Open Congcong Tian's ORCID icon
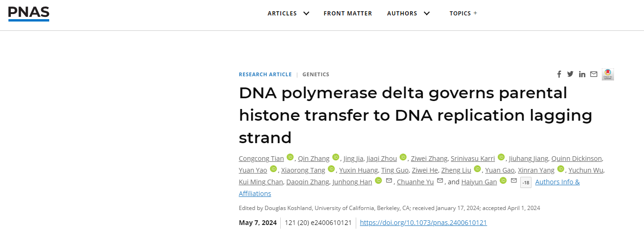 pos(290,157)
